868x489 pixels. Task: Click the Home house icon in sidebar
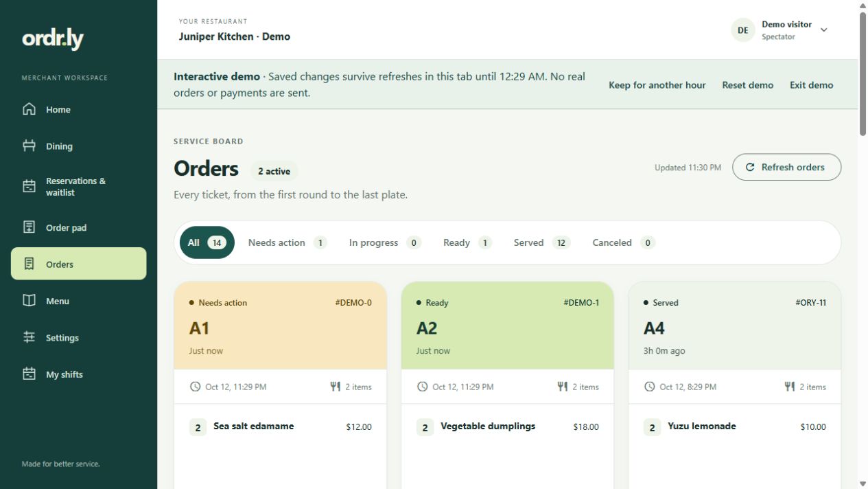pos(29,109)
